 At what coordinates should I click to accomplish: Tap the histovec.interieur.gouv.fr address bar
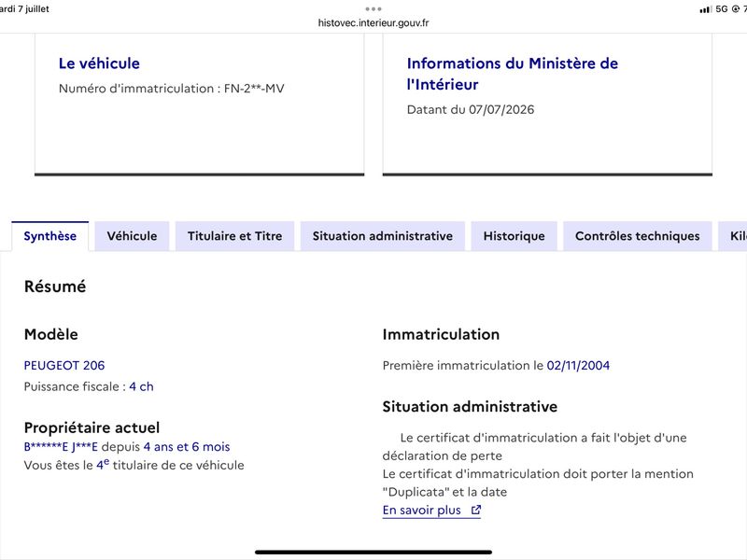pos(373,22)
